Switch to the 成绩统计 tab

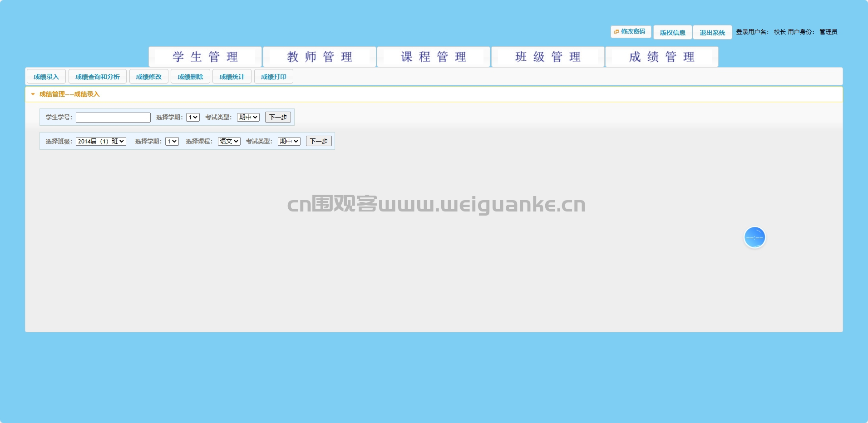(232, 77)
